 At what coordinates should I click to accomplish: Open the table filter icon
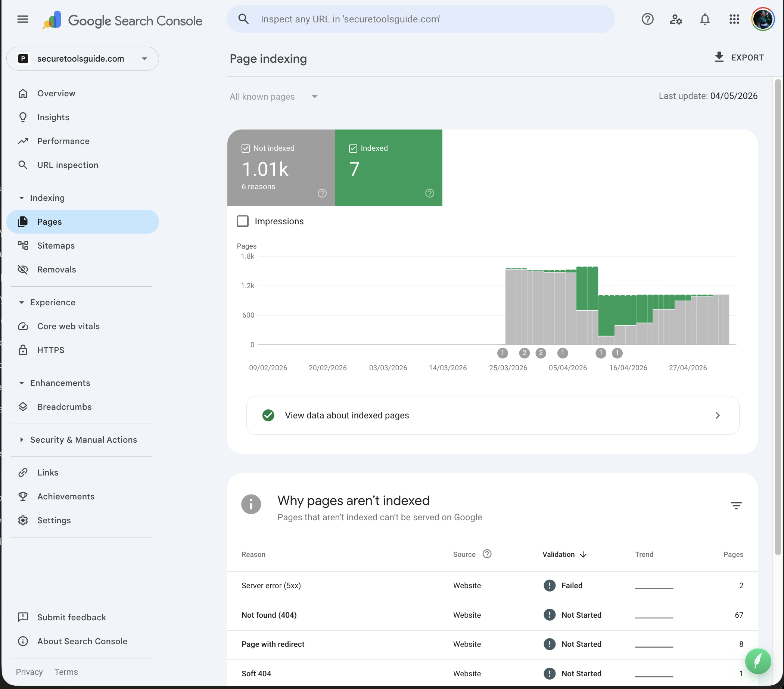pyautogui.click(x=736, y=505)
